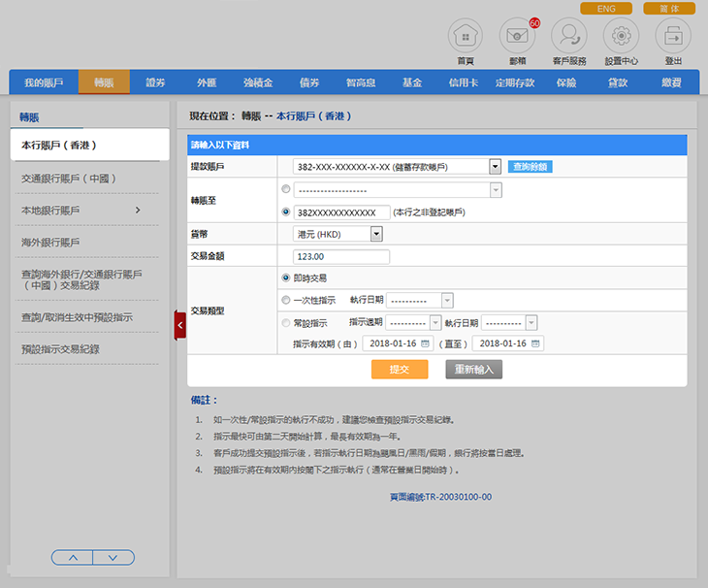Switch language with ENG button
The height and width of the screenshot is (588, 708).
(x=606, y=9)
